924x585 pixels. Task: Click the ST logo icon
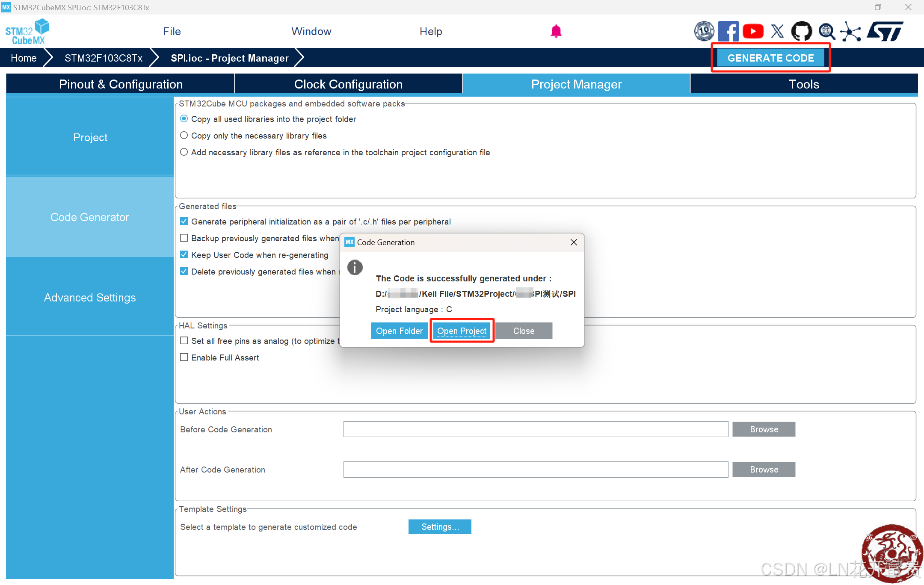point(885,31)
